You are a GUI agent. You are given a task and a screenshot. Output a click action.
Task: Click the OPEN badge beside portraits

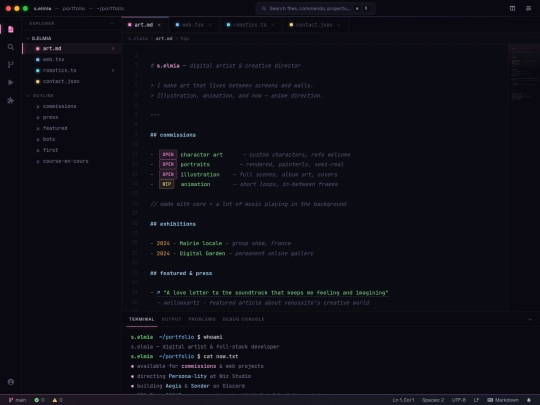click(x=168, y=165)
